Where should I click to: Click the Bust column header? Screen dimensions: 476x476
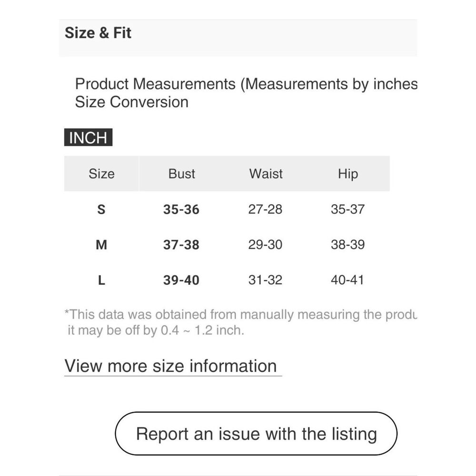(x=181, y=174)
